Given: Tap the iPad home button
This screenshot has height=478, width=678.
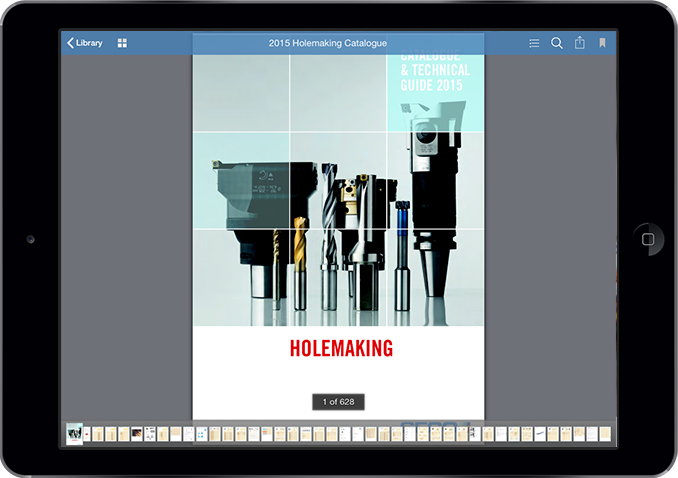Looking at the screenshot, I should click(648, 239).
